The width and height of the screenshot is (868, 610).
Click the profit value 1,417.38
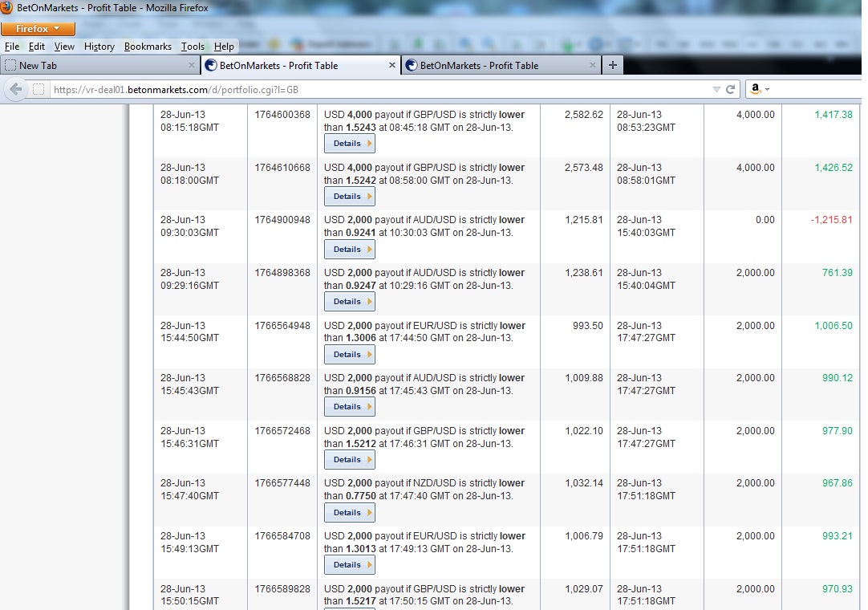point(834,115)
